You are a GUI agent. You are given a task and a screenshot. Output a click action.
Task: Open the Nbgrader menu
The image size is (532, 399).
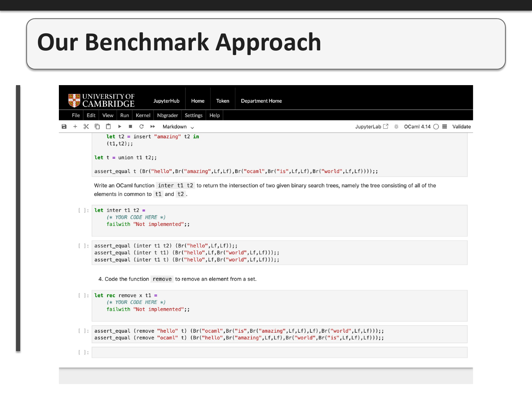[x=167, y=115]
